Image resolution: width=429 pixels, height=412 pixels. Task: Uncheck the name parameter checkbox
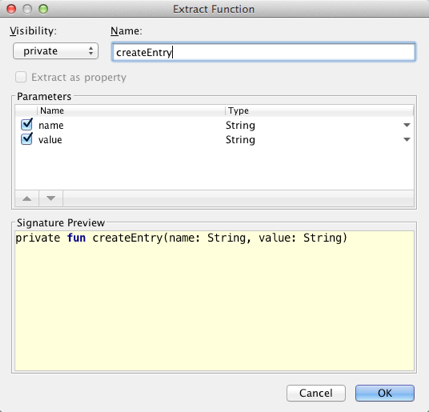click(27, 125)
